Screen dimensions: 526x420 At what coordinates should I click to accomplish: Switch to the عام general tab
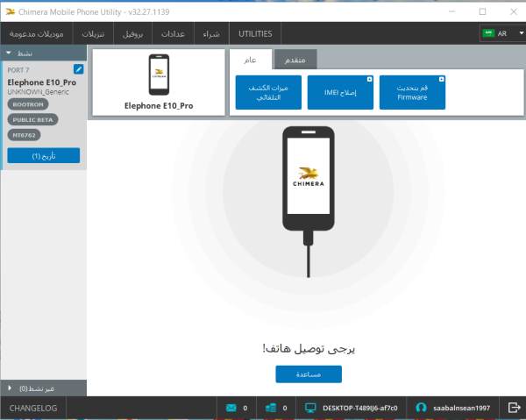point(251,60)
